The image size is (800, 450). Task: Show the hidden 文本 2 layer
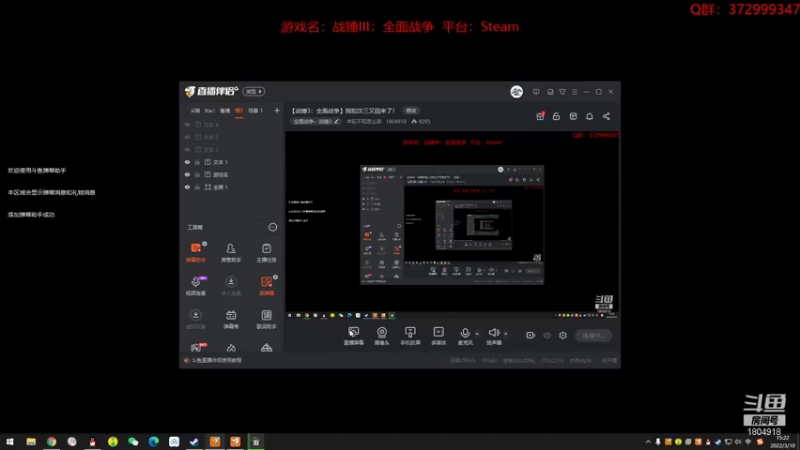point(187,149)
